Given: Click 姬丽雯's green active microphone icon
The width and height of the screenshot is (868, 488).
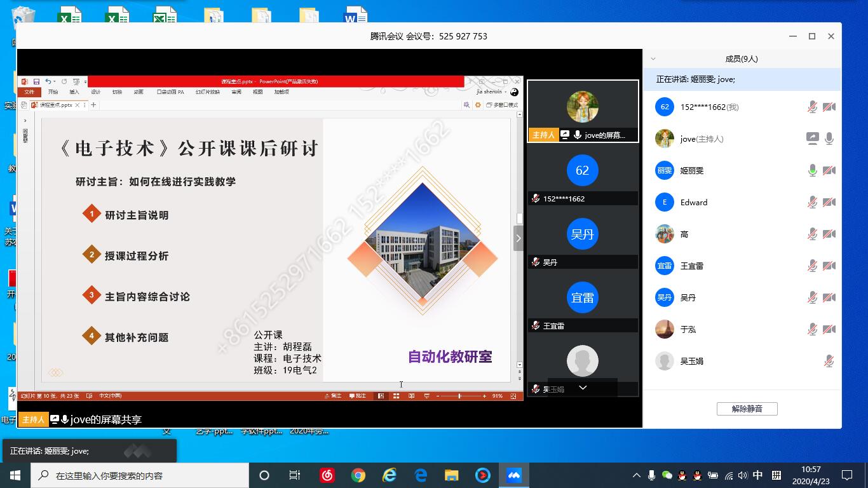Looking at the screenshot, I should (x=812, y=170).
